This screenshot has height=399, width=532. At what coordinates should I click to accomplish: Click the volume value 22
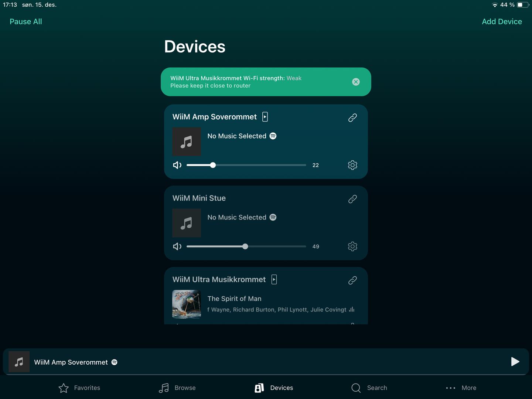coord(316,165)
